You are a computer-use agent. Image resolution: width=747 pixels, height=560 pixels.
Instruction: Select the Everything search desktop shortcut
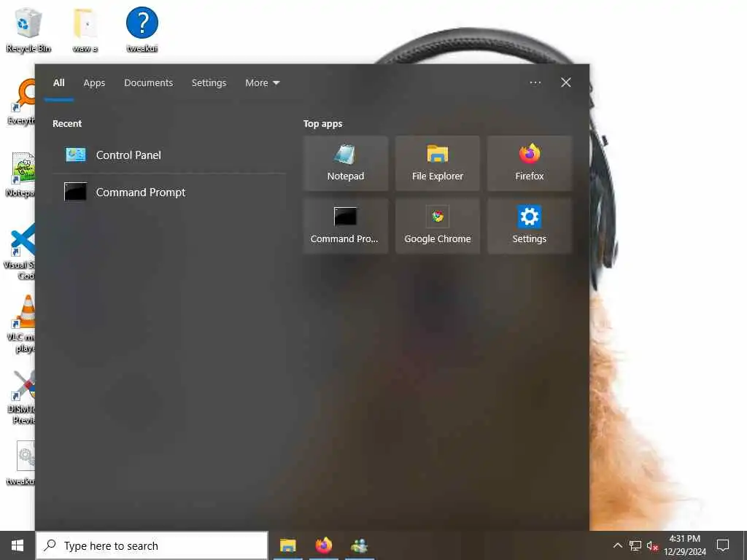(x=21, y=102)
